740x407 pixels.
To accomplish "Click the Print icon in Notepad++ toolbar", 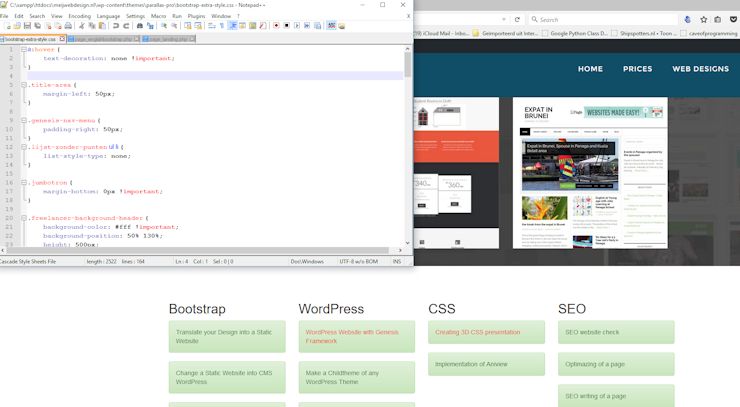I will coord(68,26).
